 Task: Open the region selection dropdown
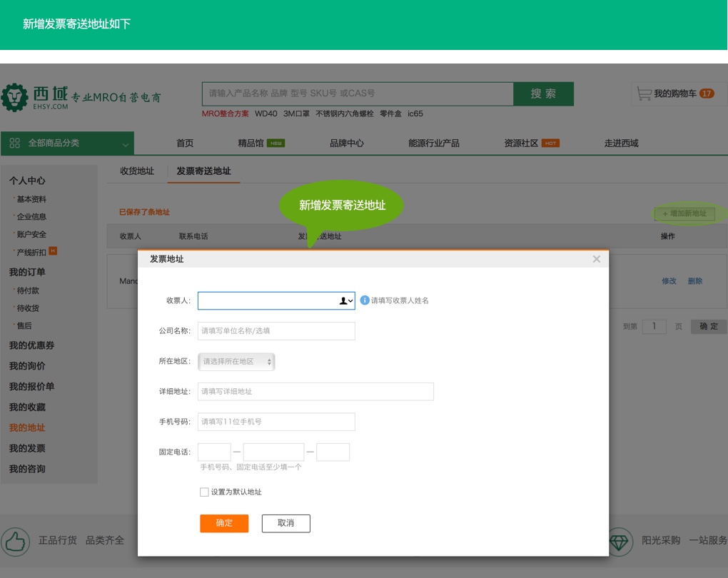coord(236,362)
